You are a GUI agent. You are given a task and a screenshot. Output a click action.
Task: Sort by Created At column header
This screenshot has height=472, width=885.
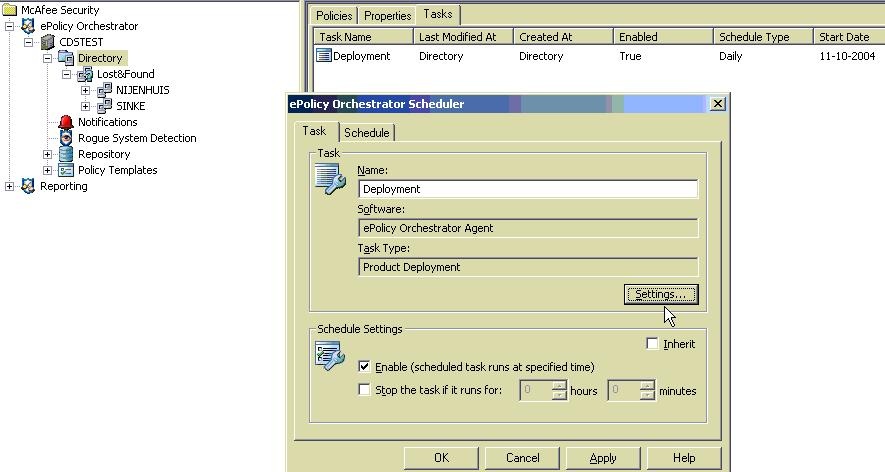point(563,37)
